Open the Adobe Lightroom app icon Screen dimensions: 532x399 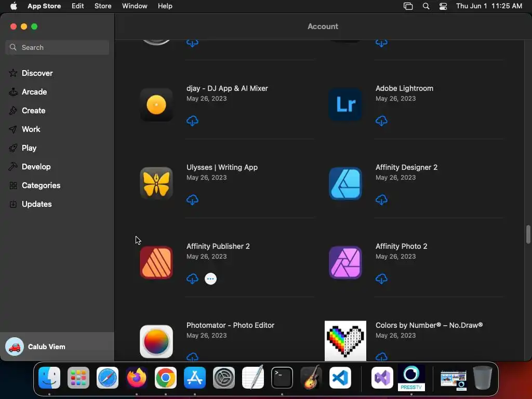point(345,104)
